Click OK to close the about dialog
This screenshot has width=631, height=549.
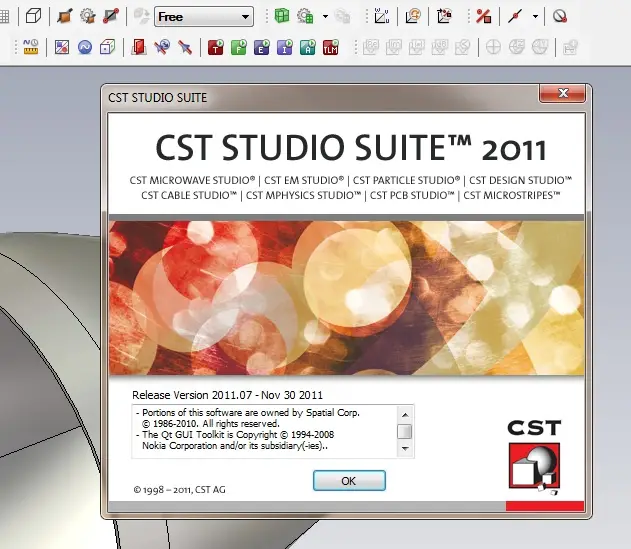tap(349, 481)
